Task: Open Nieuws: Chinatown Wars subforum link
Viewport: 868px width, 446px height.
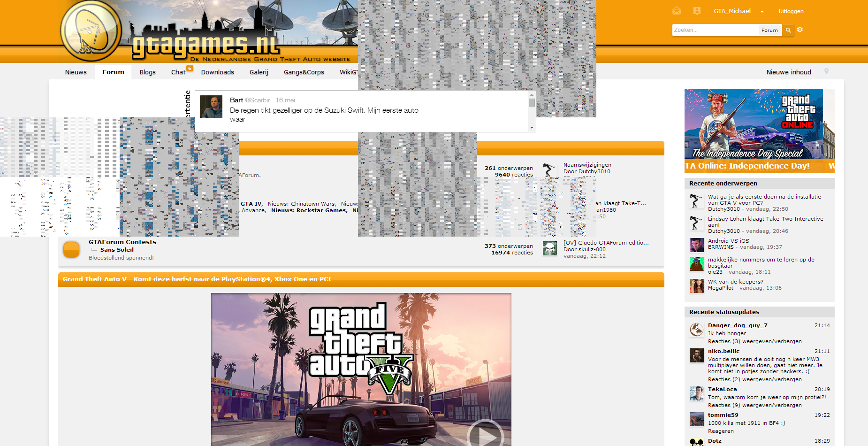Action: click(301, 204)
